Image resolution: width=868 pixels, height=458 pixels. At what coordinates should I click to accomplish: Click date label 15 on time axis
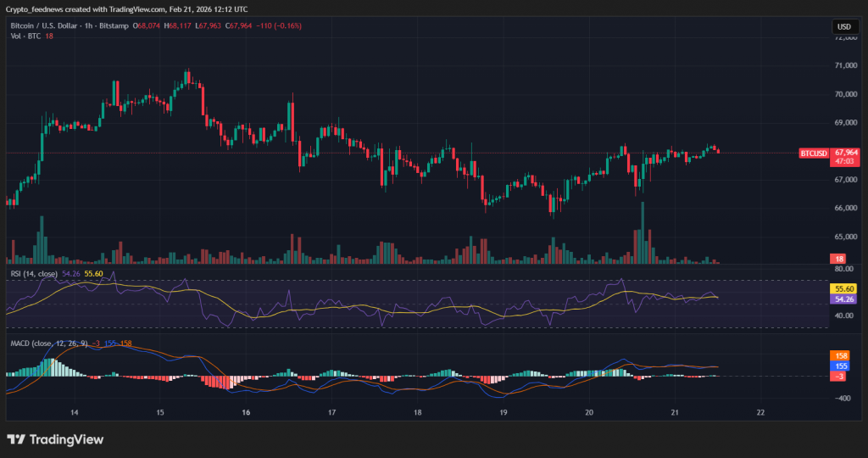point(160,412)
